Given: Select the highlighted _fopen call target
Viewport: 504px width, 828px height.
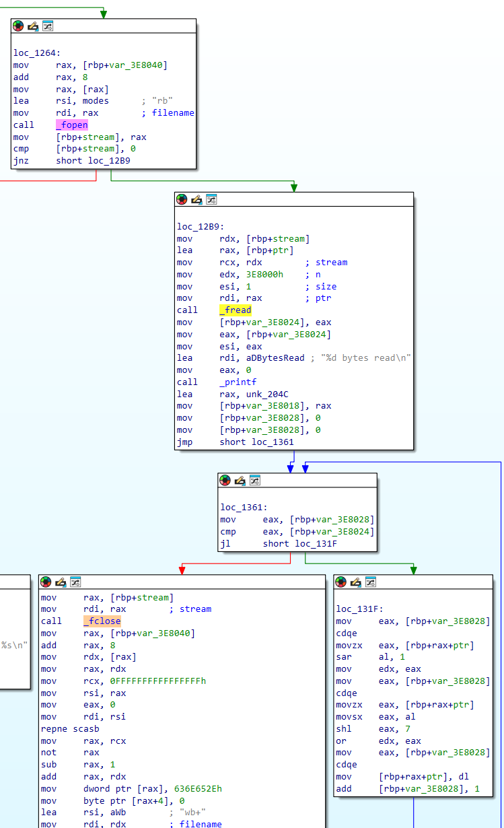Looking at the screenshot, I should (x=72, y=125).
